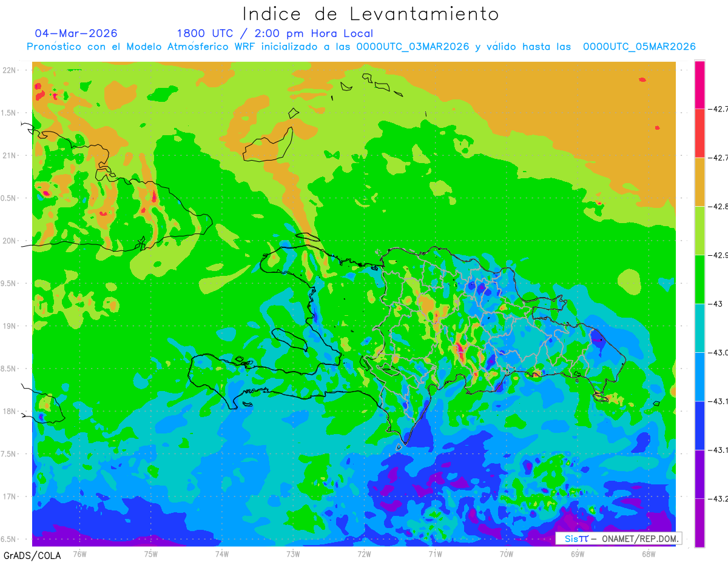This screenshot has width=728, height=562.
Task: Click the longitude label "70W"
Action: 506,554
